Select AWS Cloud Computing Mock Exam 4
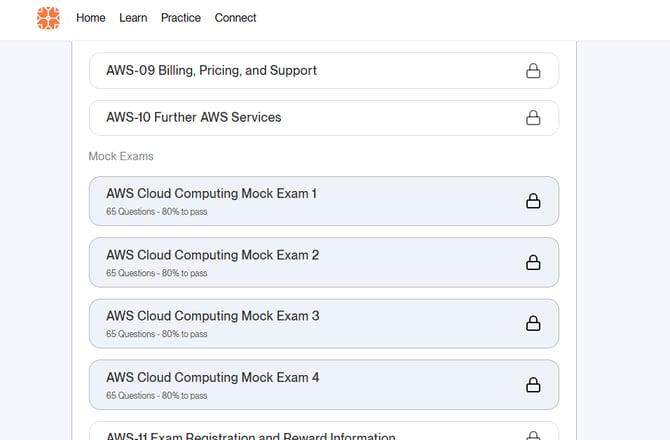This screenshot has height=440, width=670. [x=212, y=378]
